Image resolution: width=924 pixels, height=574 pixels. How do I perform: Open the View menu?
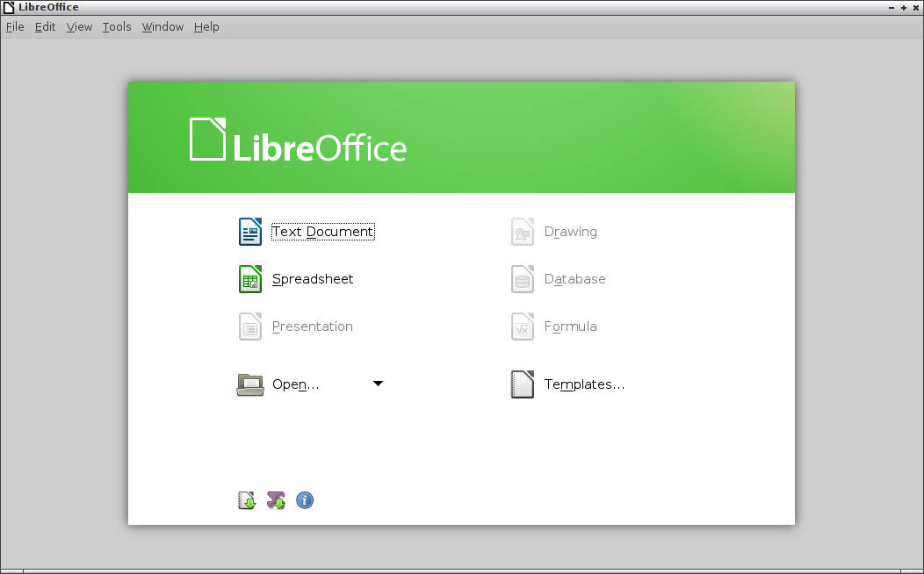(79, 27)
